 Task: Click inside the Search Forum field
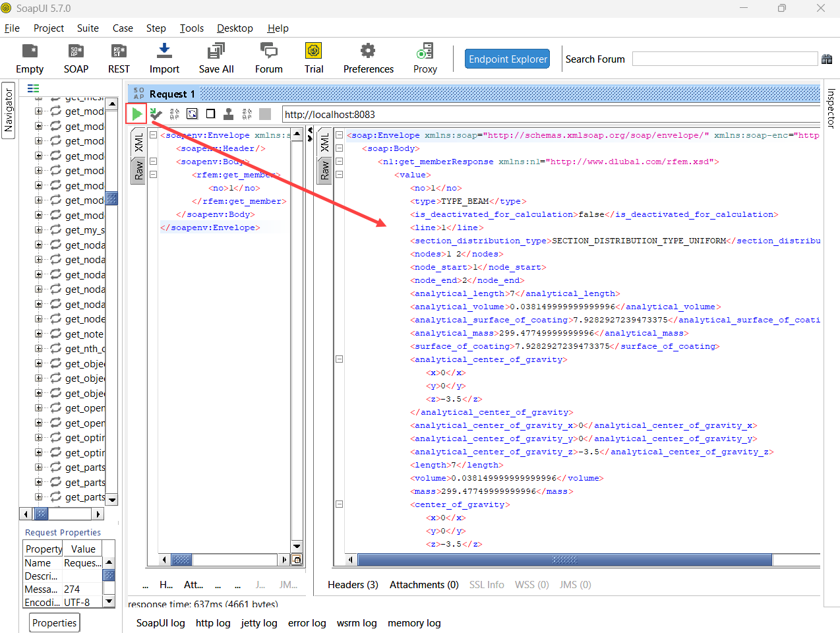(x=725, y=58)
